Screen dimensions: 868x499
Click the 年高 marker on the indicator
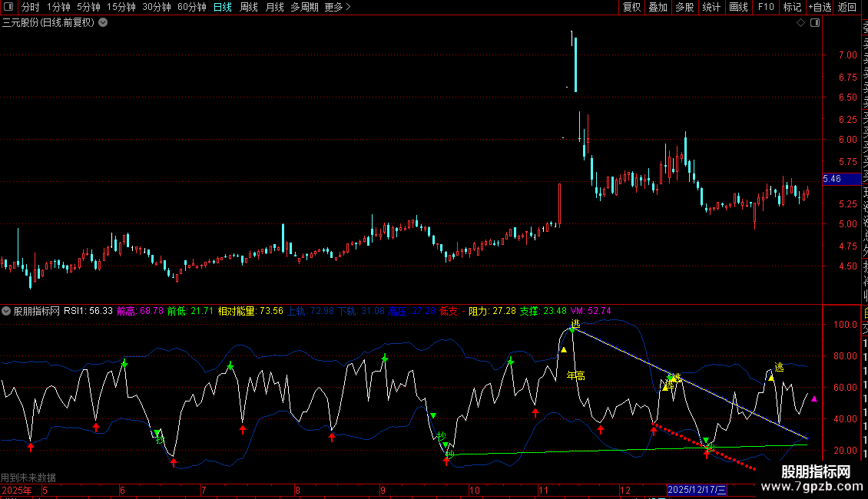tap(575, 375)
